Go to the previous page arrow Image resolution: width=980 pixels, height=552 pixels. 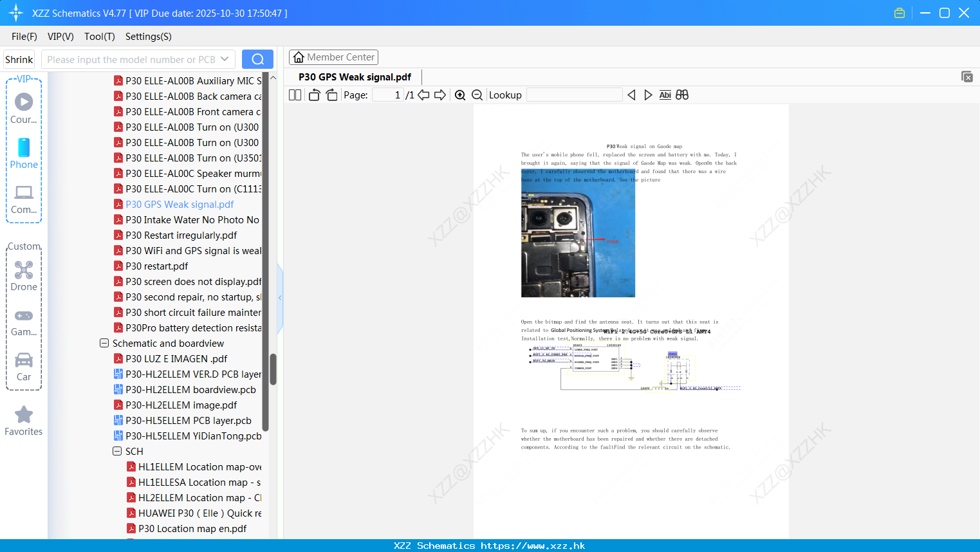pos(423,95)
